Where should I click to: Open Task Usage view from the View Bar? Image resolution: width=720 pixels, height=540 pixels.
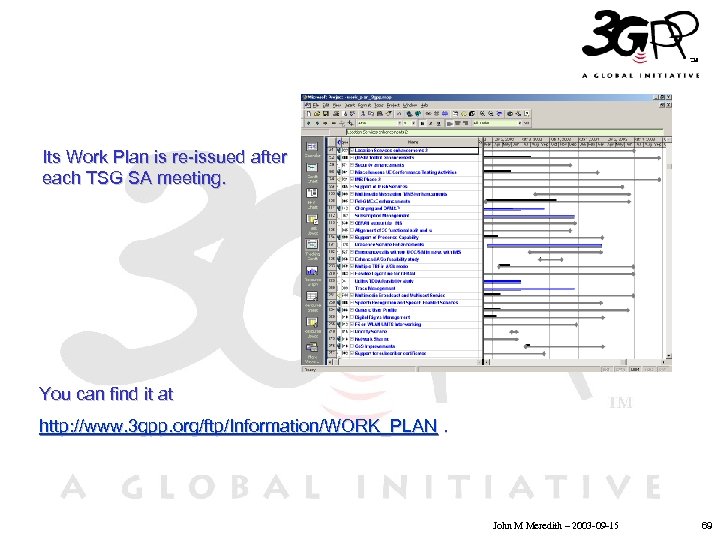click(x=312, y=224)
